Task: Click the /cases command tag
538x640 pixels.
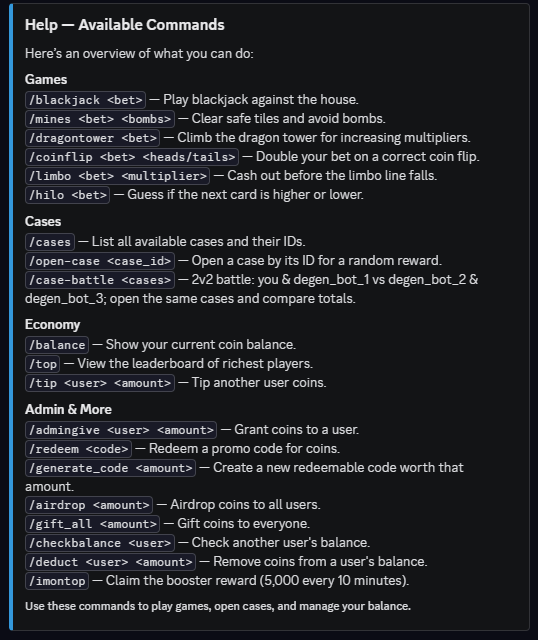Action: pyautogui.click(x=50, y=242)
